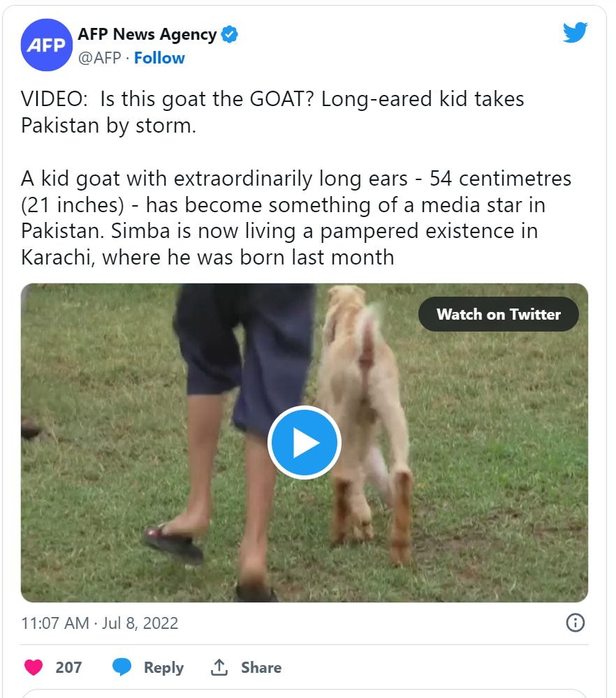Click the Share text label
Viewport: 616px width, 698px height.
261,667
